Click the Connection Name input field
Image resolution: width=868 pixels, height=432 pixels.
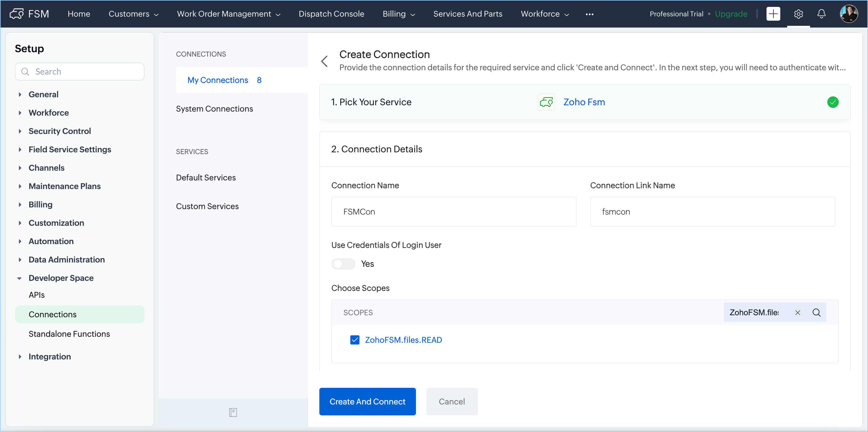point(453,212)
